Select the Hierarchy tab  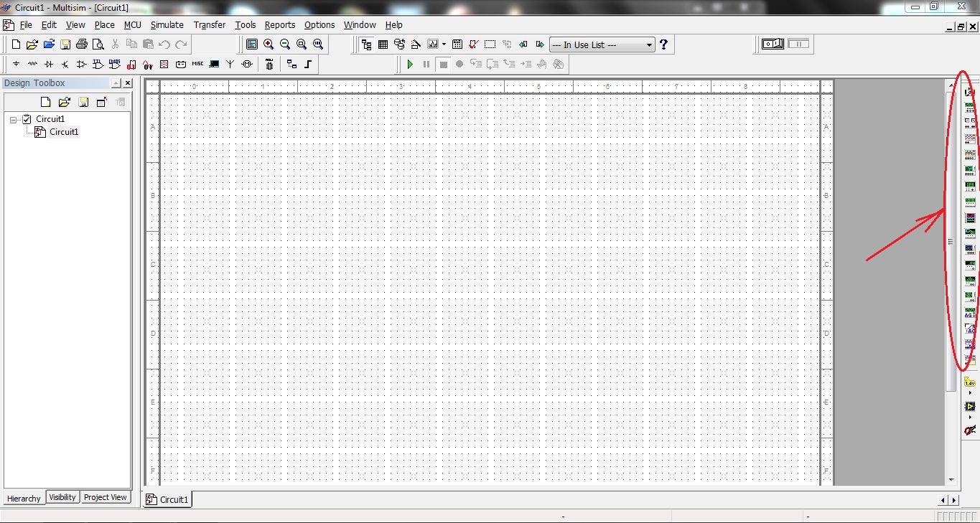tap(24, 499)
